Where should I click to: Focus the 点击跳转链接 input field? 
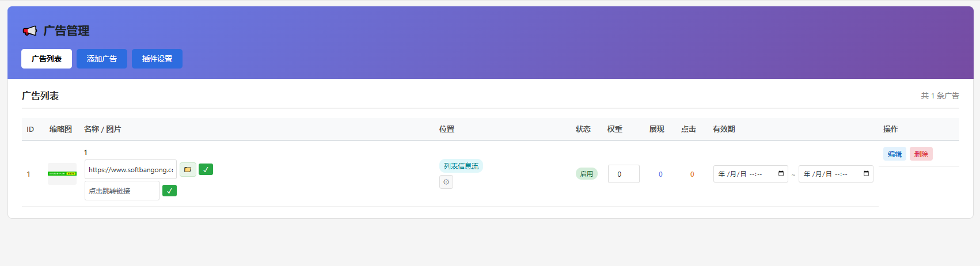pyautogui.click(x=122, y=191)
